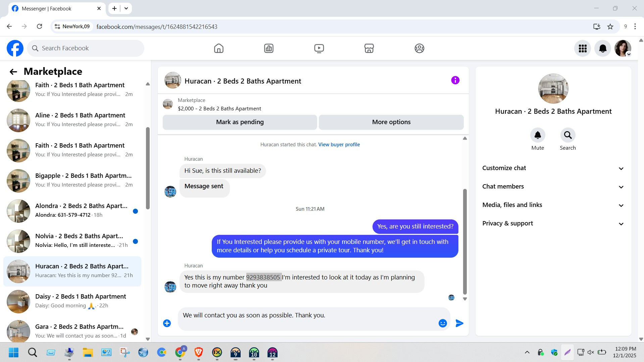Image resolution: width=644 pixels, height=362 pixels.
Task: Click the phone number 9293838505
Action: coord(263,277)
